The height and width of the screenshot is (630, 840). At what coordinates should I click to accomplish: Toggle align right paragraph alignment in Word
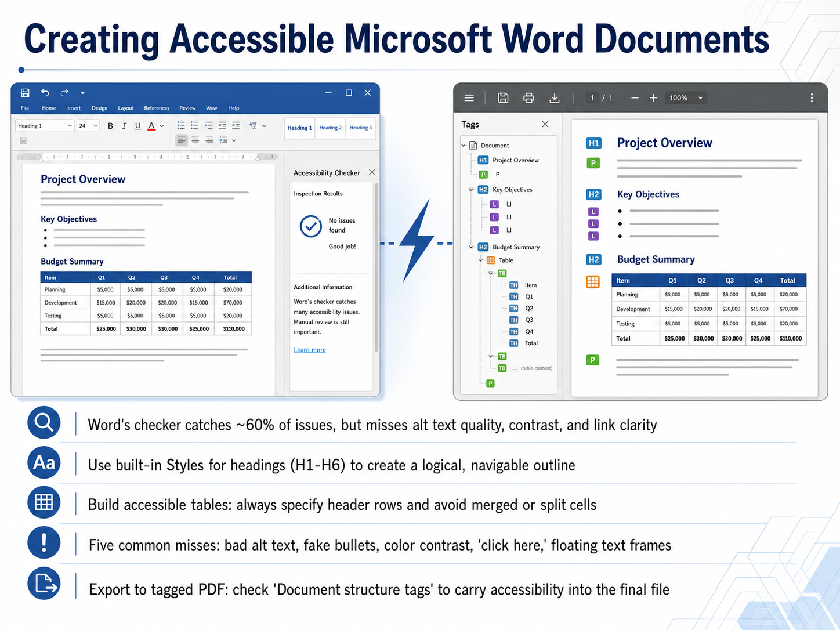click(x=209, y=140)
